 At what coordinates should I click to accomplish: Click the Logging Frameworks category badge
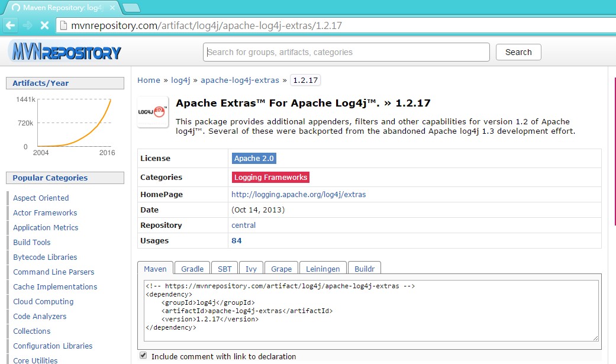(x=270, y=177)
